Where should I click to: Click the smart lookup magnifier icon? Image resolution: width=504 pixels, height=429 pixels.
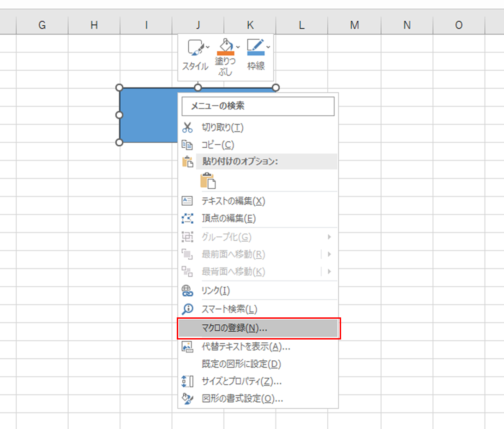pyautogui.click(x=187, y=309)
